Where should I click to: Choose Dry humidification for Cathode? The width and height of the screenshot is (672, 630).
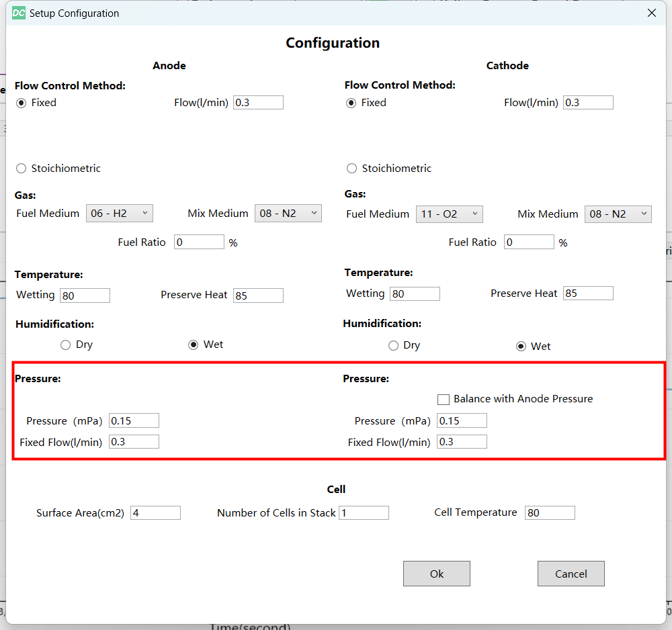pyautogui.click(x=393, y=346)
